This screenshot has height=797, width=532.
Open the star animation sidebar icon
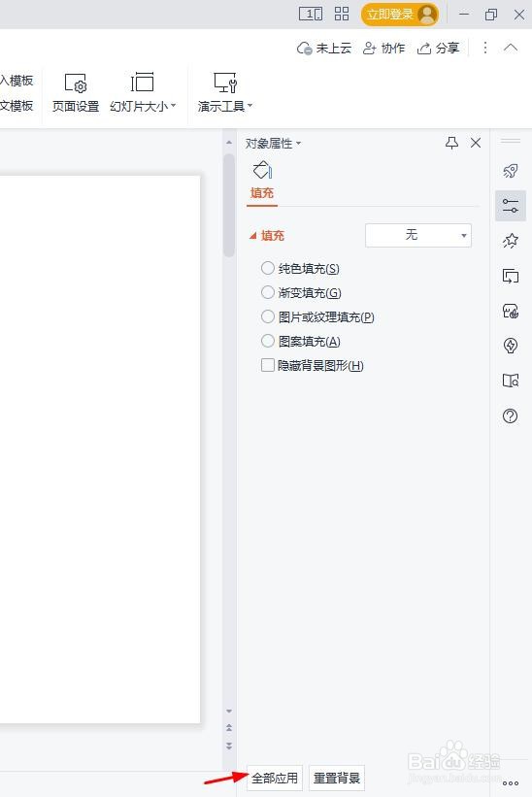[510, 241]
